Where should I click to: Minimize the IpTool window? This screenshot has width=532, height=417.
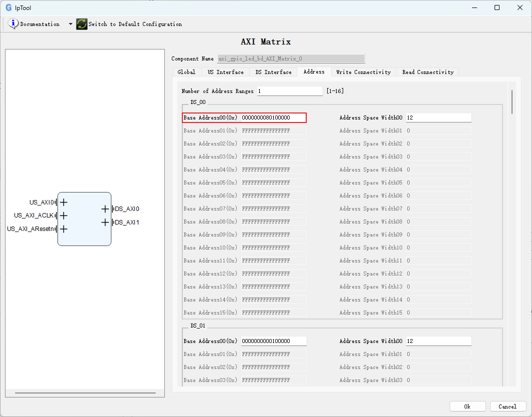tap(475, 7)
